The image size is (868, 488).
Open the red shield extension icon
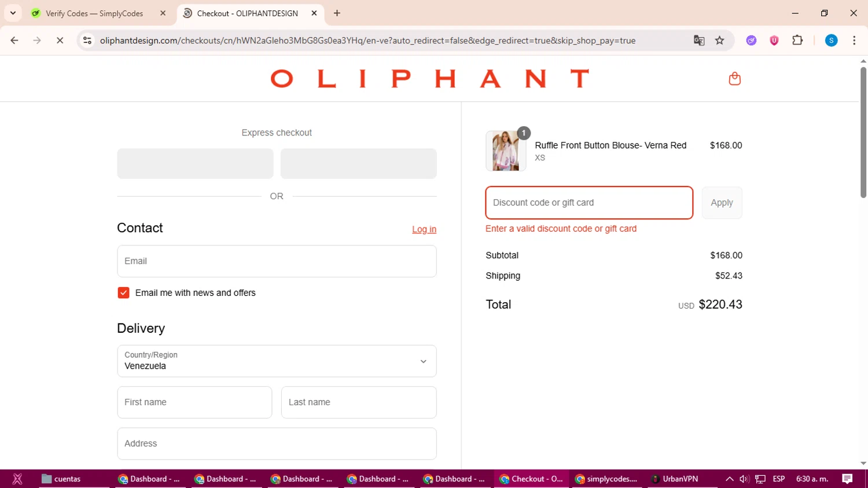tap(774, 41)
